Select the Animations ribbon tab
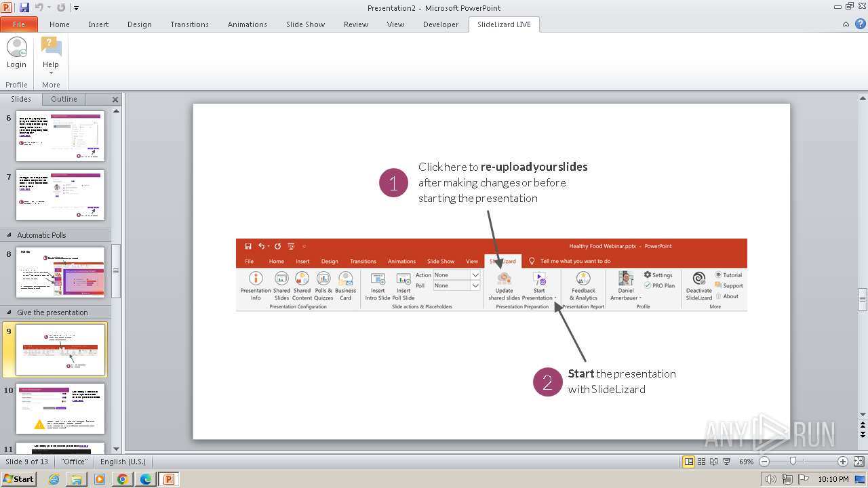 pyautogui.click(x=248, y=24)
